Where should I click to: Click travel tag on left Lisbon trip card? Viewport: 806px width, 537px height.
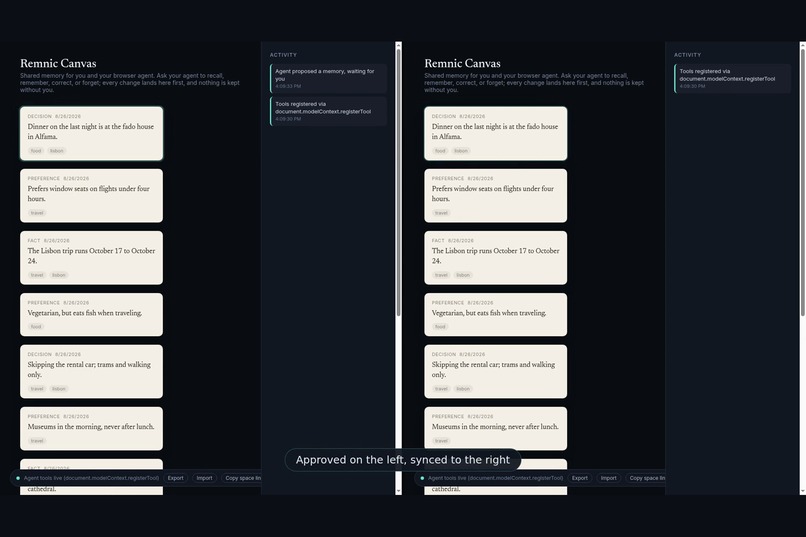pyautogui.click(x=37, y=275)
